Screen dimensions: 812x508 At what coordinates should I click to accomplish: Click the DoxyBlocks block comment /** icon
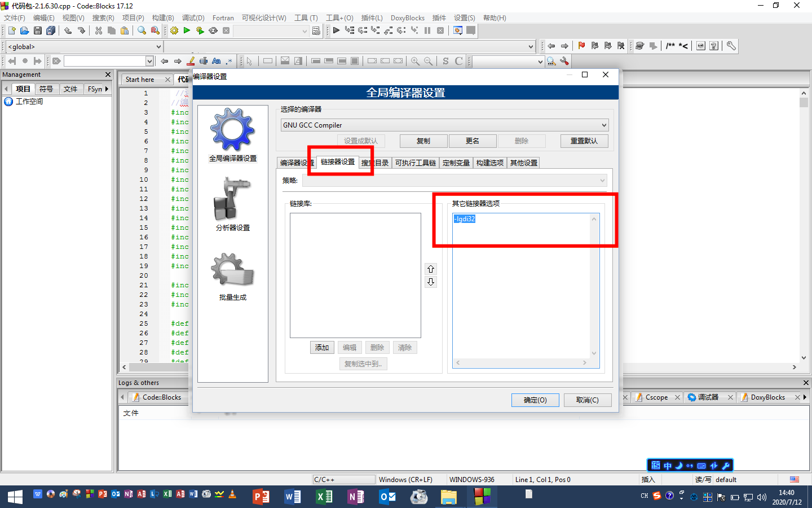click(x=670, y=46)
